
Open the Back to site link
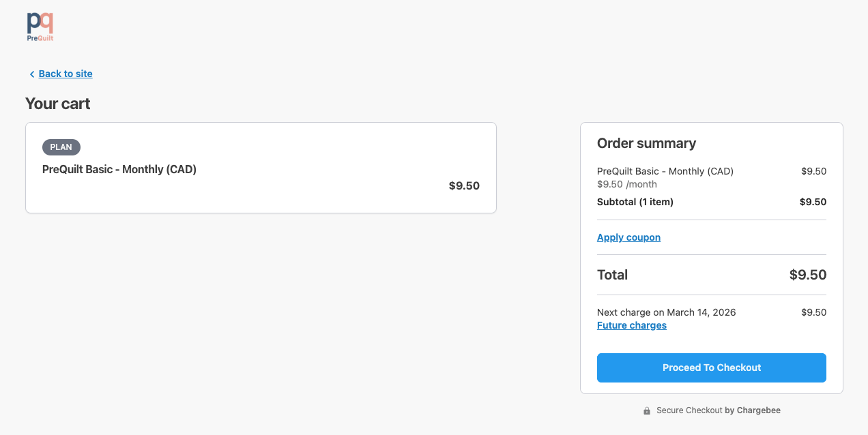[66, 74]
